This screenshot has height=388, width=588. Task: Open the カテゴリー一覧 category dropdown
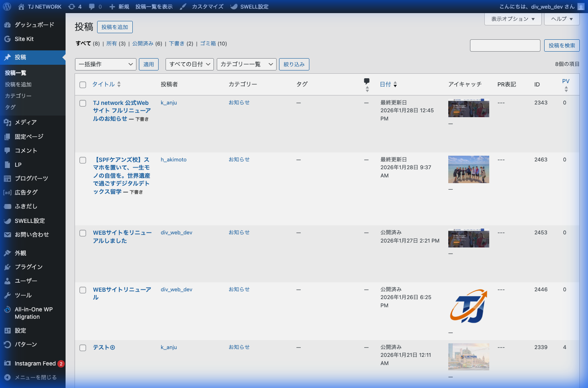(246, 64)
